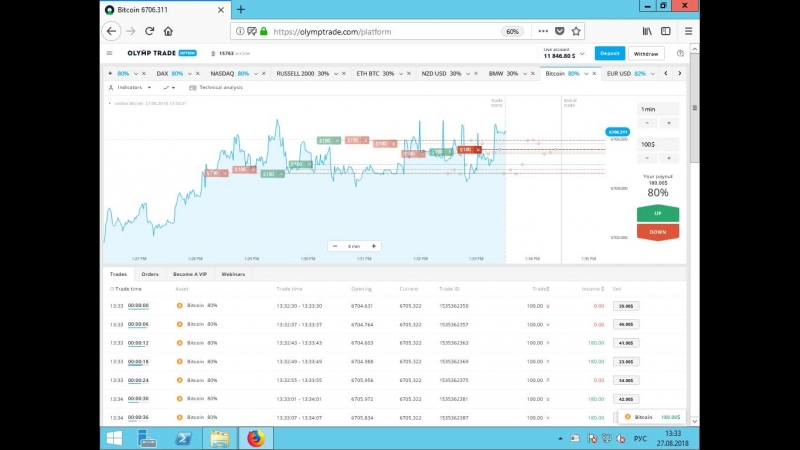The image size is (800, 450).
Task: Zoom out chart timeframe with minus
Action: coord(335,246)
